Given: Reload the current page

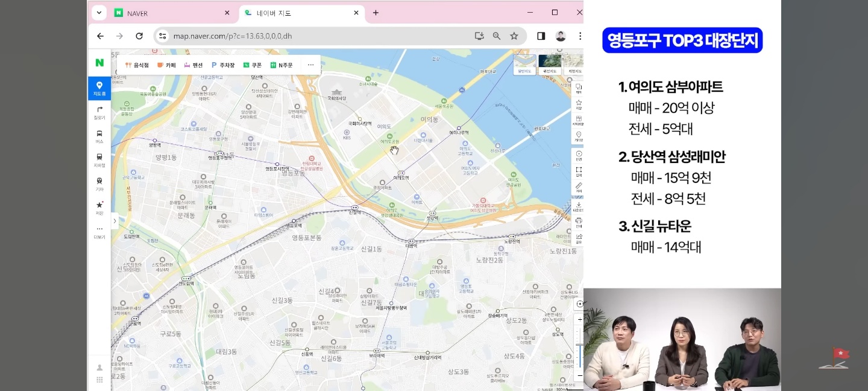Looking at the screenshot, I should click(x=139, y=36).
